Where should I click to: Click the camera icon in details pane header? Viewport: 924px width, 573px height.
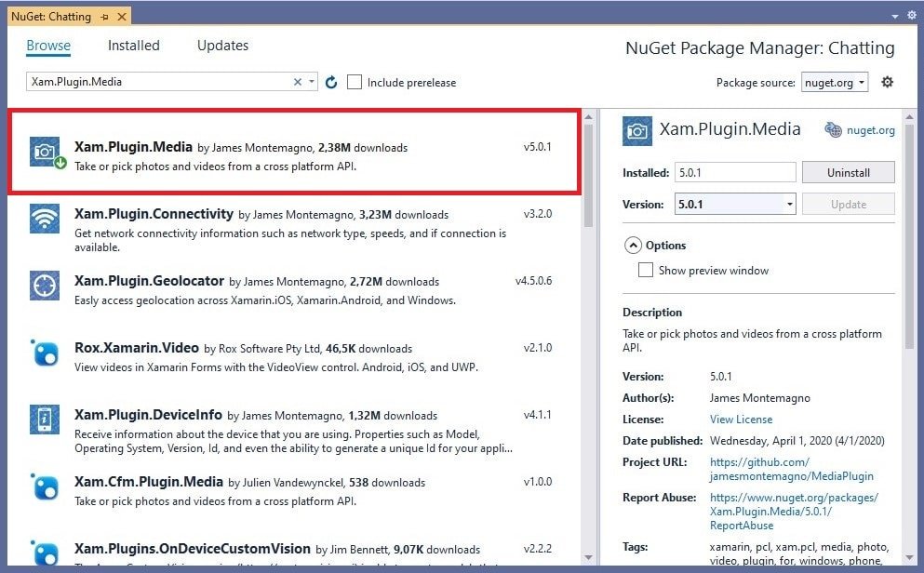[x=637, y=131]
